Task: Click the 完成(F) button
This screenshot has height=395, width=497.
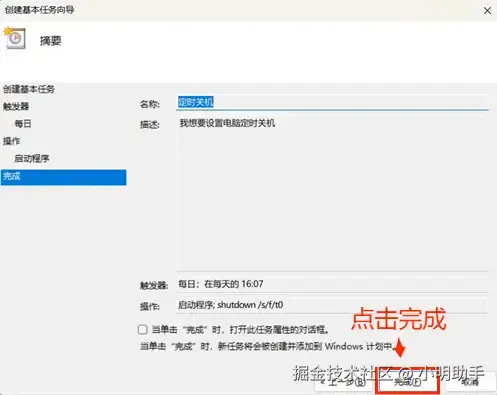Action: (x=407, y=382)
